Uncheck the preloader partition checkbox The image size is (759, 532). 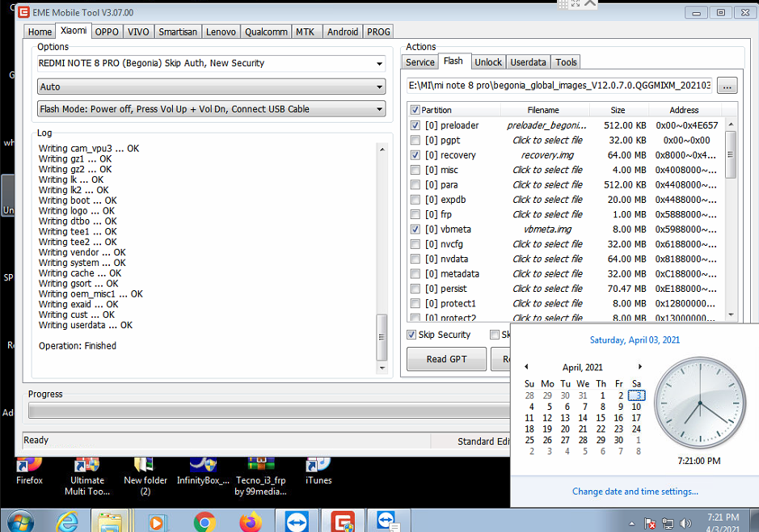415,125
